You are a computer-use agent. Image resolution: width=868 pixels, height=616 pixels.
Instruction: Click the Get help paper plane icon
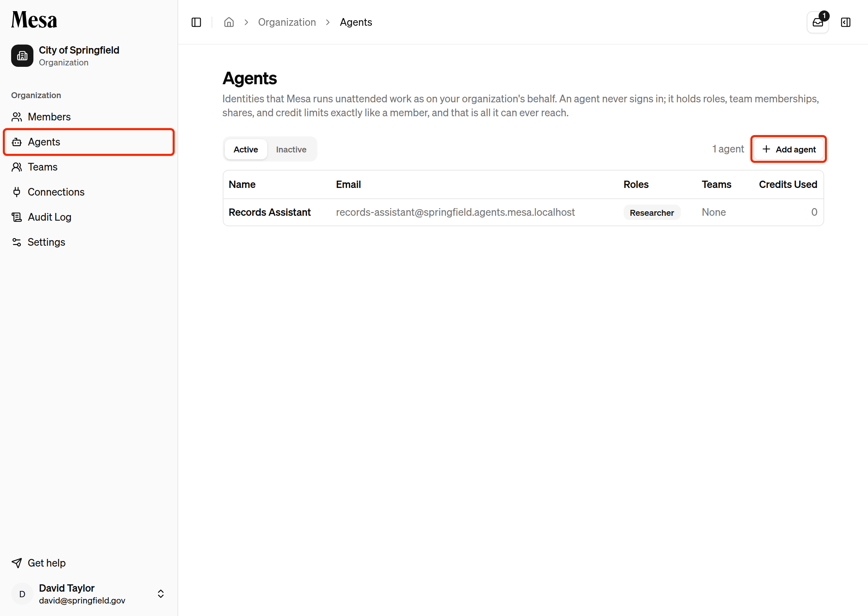(17, 563)
